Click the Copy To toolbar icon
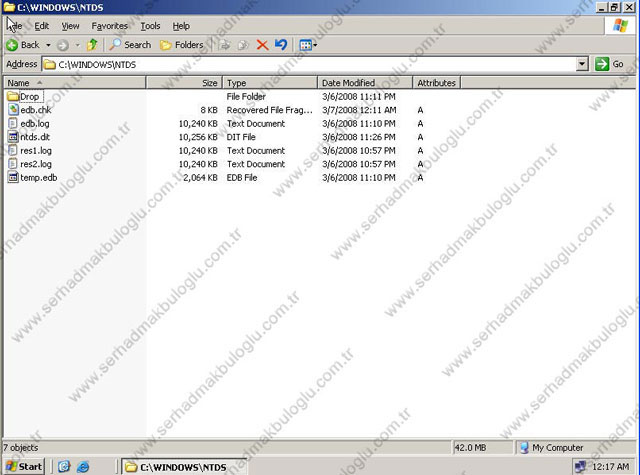640x475 pixels. pyautogui.click(x=243, y=45)
